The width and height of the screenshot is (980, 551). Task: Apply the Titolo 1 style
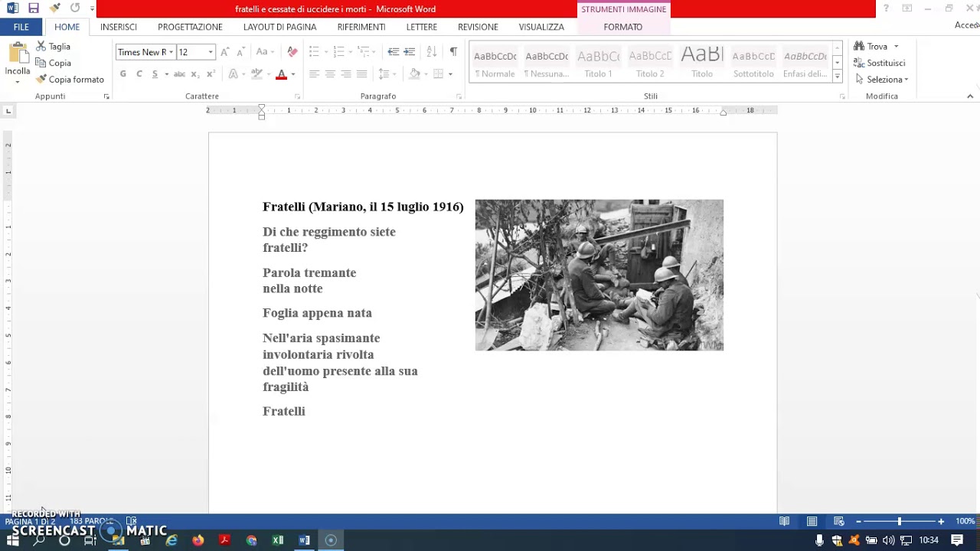coord(598,63)
